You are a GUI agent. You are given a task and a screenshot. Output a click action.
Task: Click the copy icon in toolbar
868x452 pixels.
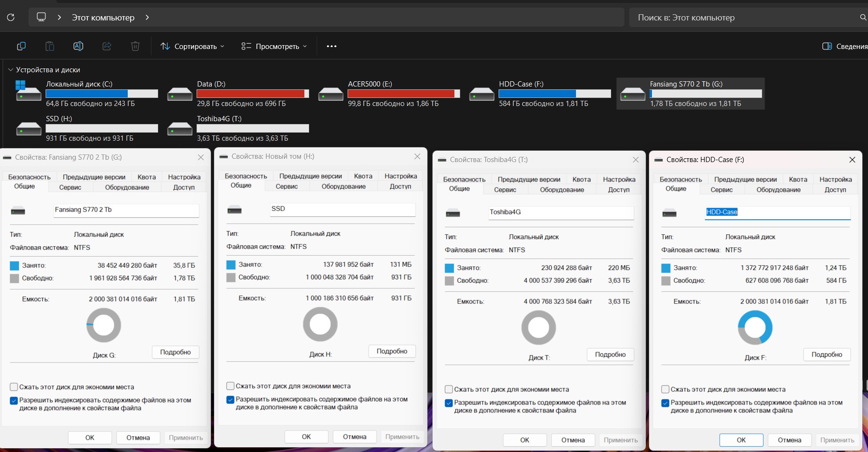click(x=21, y=46)
